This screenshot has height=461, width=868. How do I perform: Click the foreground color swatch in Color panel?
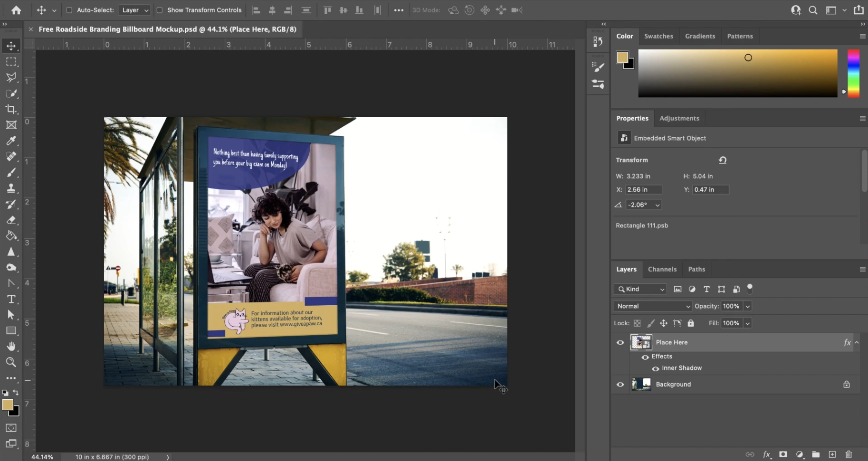click(622, 57)
